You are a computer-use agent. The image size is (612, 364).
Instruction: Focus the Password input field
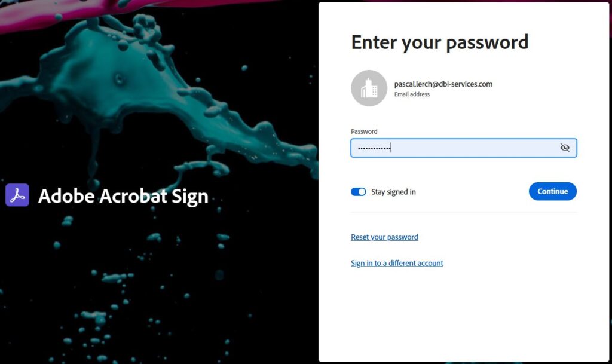[x=463, y=148]
